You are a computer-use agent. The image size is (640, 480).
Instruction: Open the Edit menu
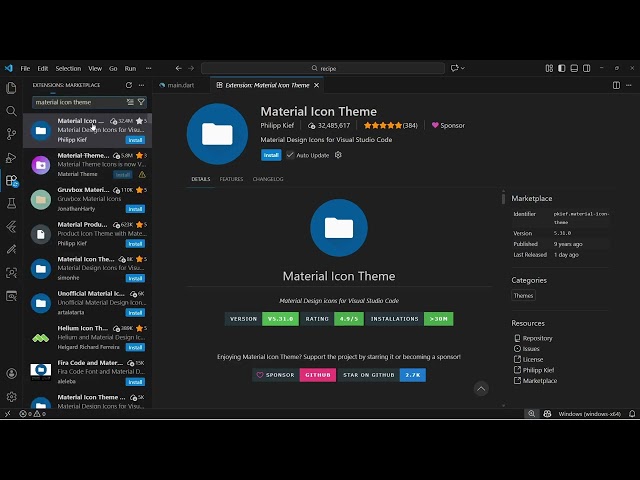[43, 68]
